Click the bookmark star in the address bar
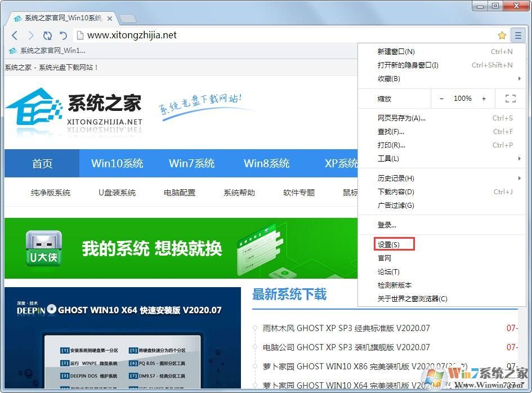 502,35
